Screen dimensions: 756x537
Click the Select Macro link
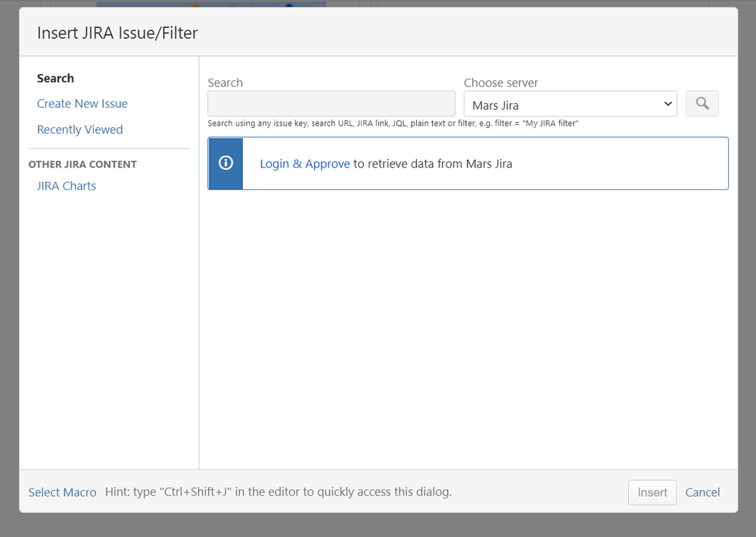coord(62,492)
